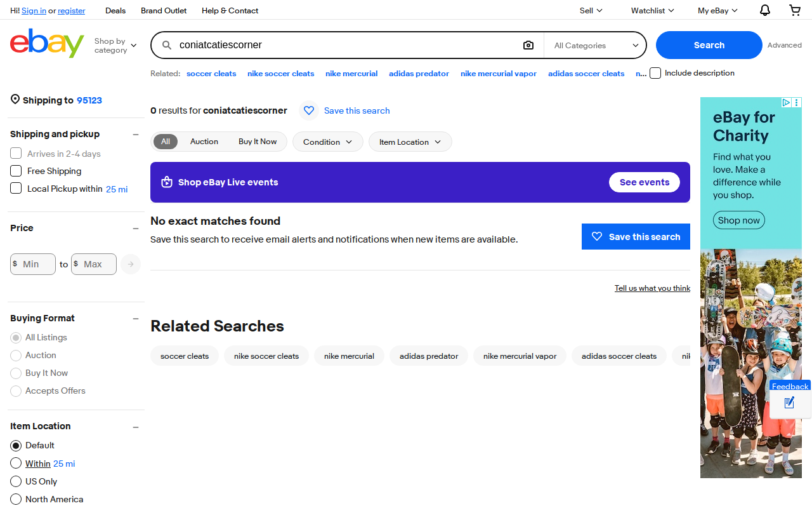Click the heart icon beside results count
Viewport: 812px width, 508px height.
tap(309, 110)
